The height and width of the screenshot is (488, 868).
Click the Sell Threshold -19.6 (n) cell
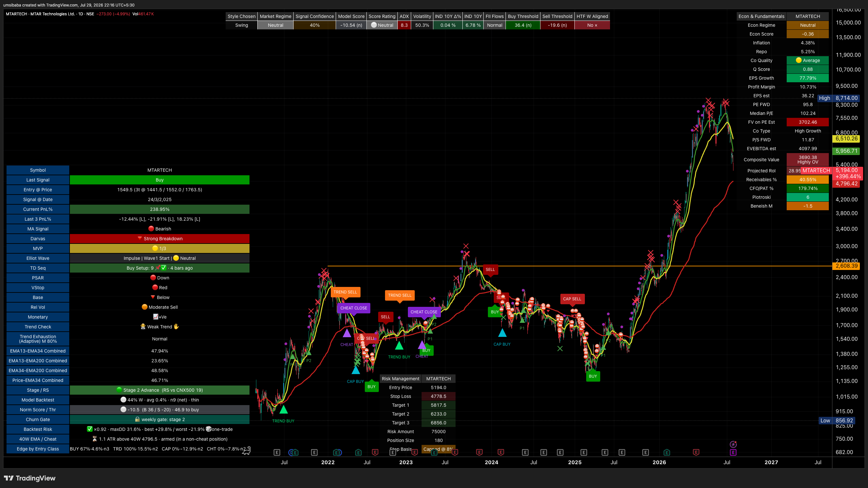click(557, 25)
